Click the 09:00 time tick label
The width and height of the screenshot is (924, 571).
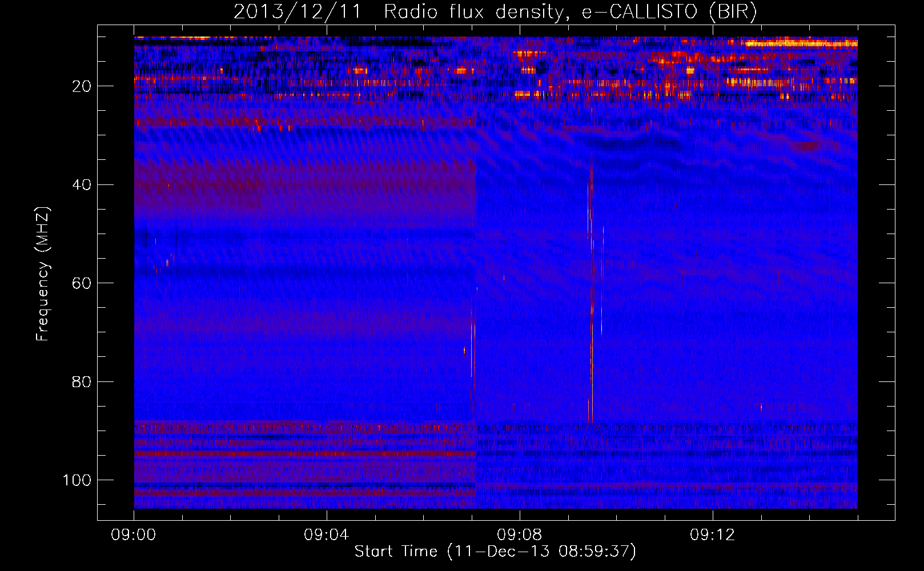[x=134, y=535]
